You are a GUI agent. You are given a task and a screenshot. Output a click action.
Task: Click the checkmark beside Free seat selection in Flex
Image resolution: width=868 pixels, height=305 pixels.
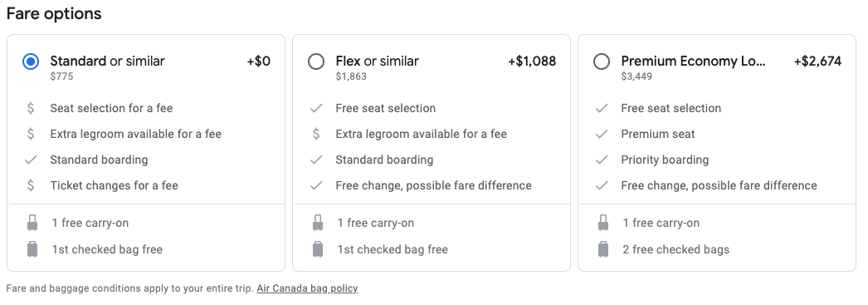tap(316, 108)
